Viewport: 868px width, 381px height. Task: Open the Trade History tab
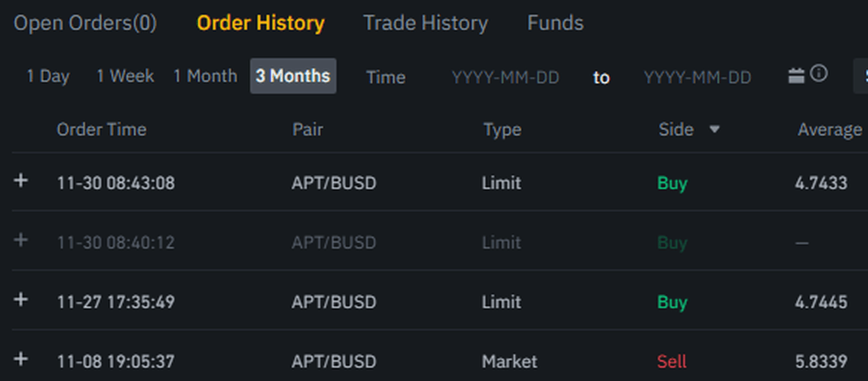click(x=426, y=24)
